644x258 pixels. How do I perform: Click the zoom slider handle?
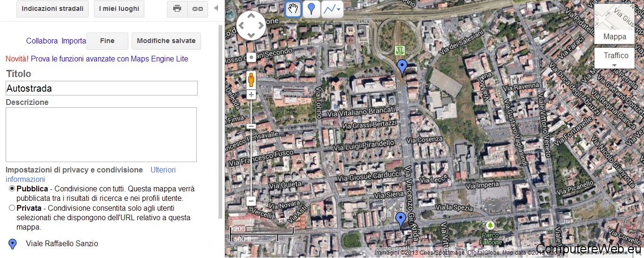tap(251, 126)
